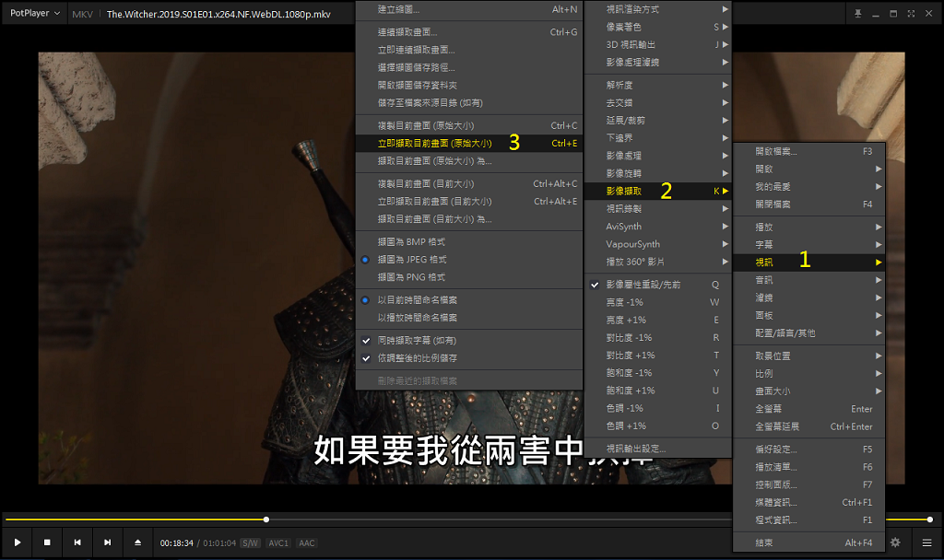Choose 對比度 -1% menu item

658,337
